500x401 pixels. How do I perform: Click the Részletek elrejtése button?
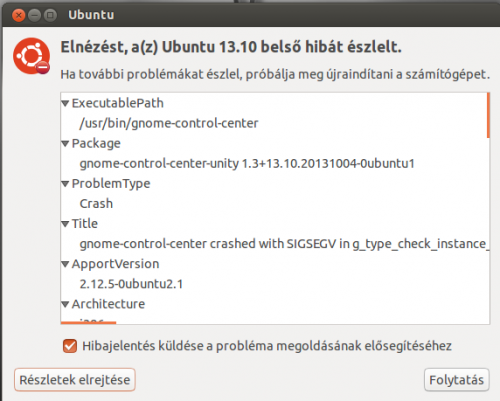click(x=75, y=380)
